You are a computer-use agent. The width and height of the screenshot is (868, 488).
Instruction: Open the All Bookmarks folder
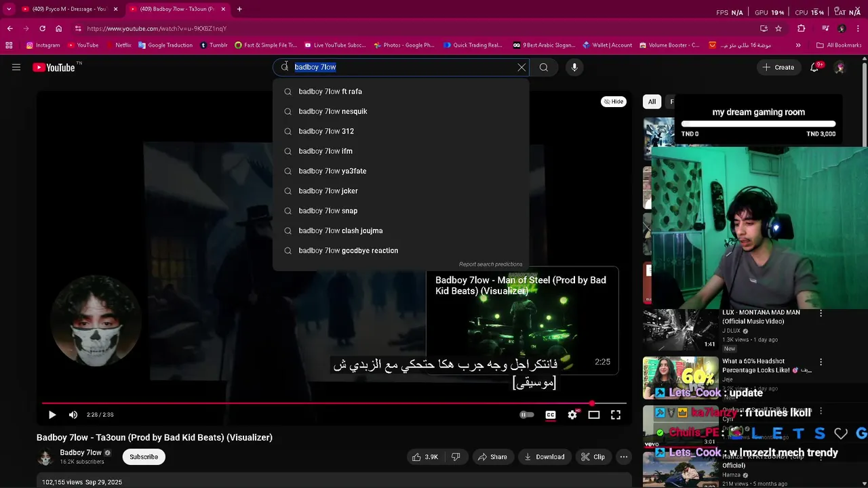point(839,45)
